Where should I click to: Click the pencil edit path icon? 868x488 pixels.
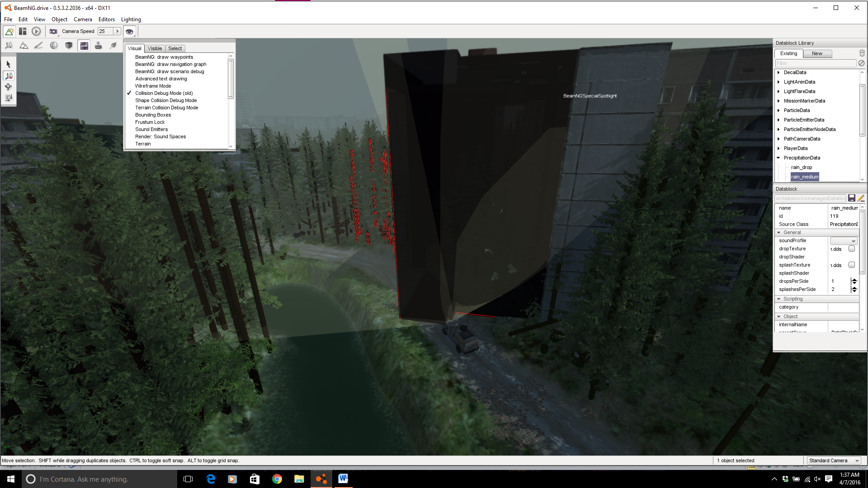(861, 198)
